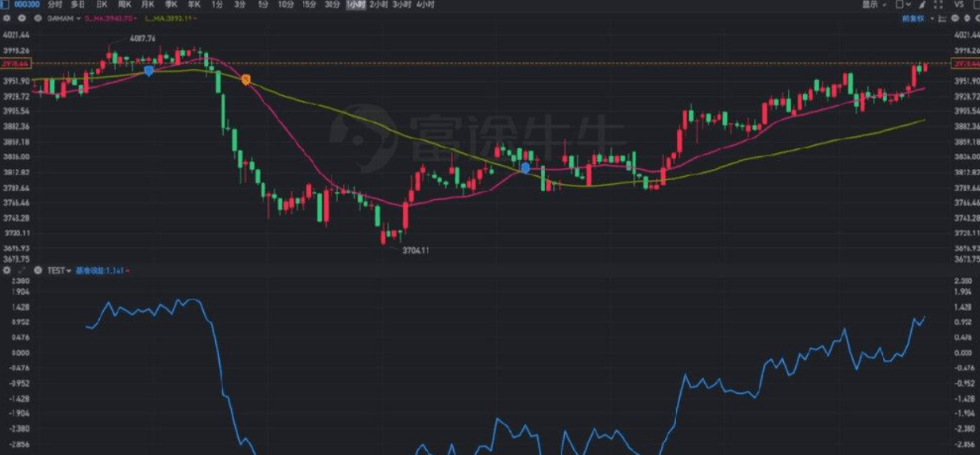Select the 2小时 interval
This screenshot has width=980, height=455.
point(378,5)
